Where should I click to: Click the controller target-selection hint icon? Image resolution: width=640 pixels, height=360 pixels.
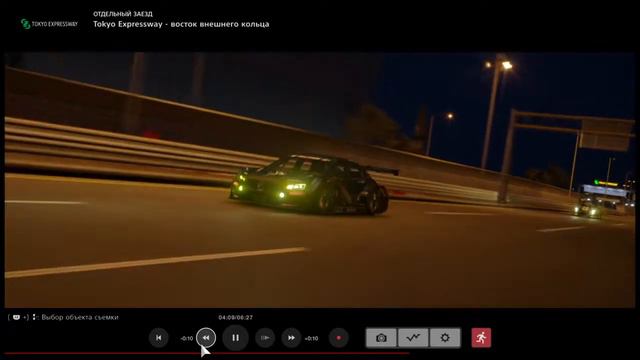(16, 317)
